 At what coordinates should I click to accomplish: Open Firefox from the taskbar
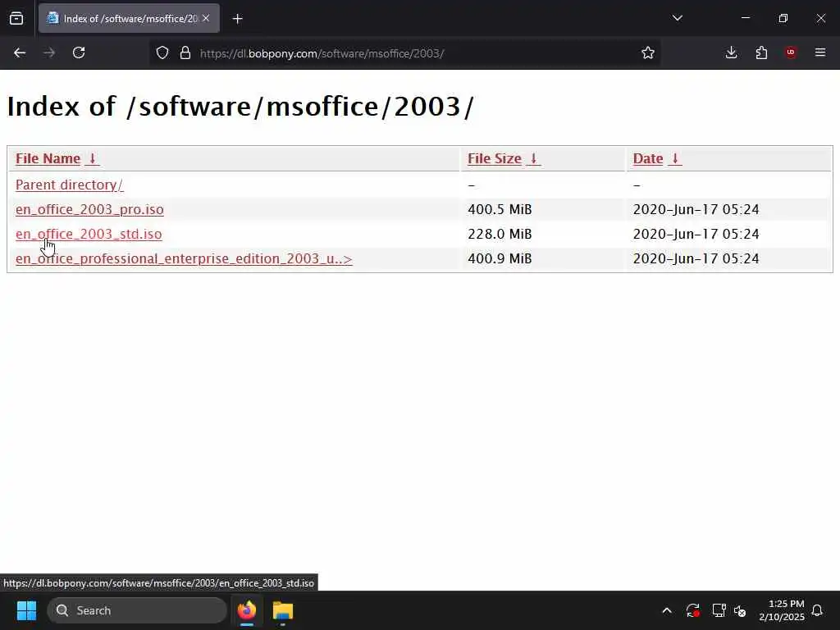(247, 610)
